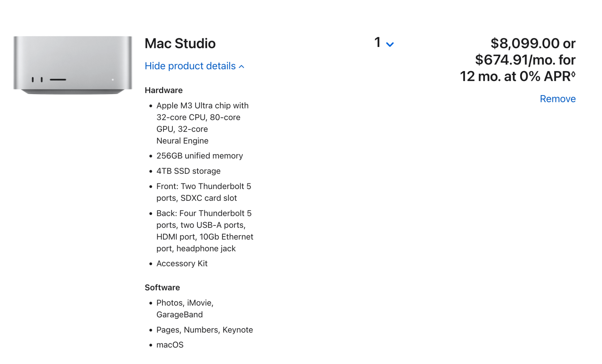The image size is (602, 364).
Task: Click the Accessory Kit list item
Action: click(182, 263)
